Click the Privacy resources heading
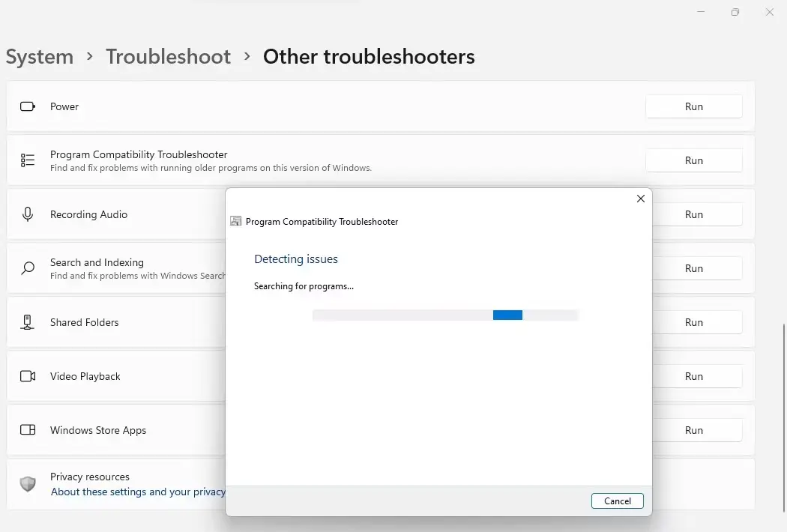This screenshot has width=787, height=532. point(90,477)
